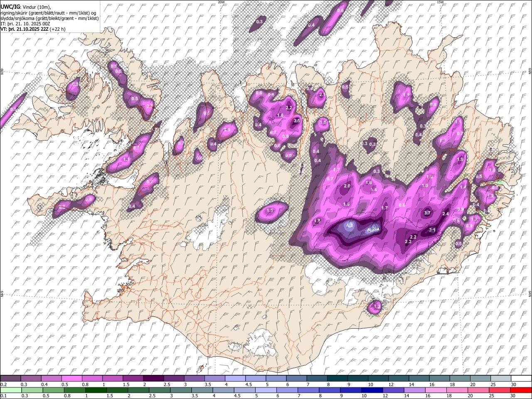
Task: Click the 2.0 value label on the map
Action: point(347,186)
